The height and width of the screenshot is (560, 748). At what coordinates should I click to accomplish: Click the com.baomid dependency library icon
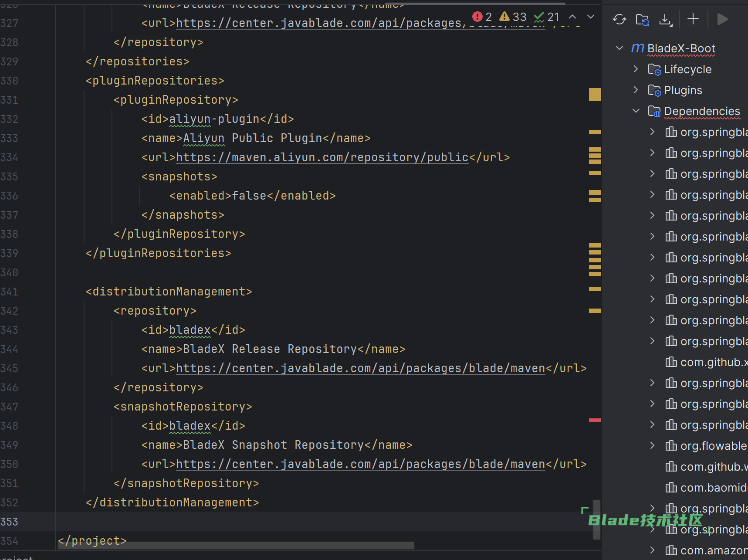coord(671,487)
